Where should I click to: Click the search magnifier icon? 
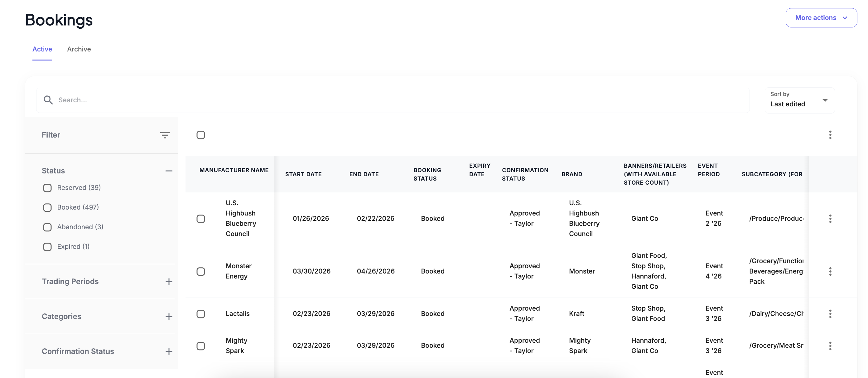click(x=48, y=100)
